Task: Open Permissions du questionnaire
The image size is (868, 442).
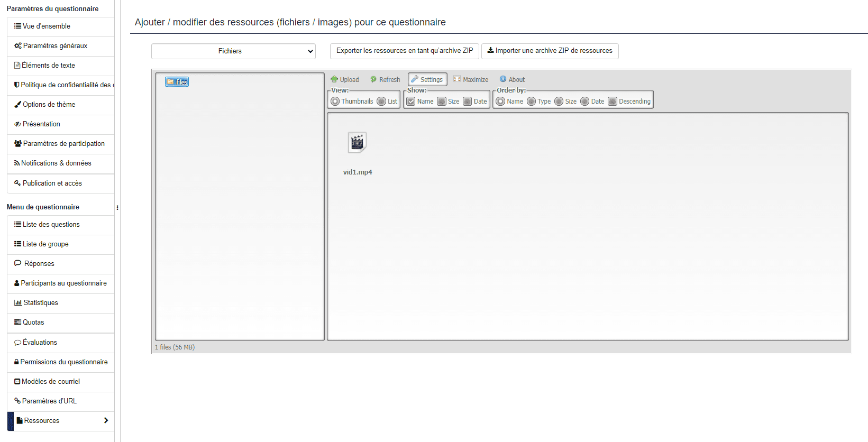Action: pos(61,362)
